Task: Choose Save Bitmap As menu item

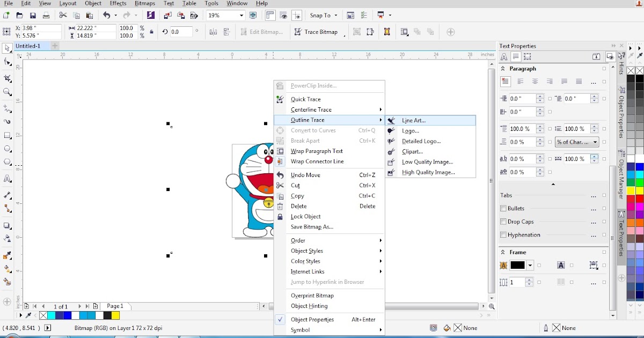Action: 330,227
